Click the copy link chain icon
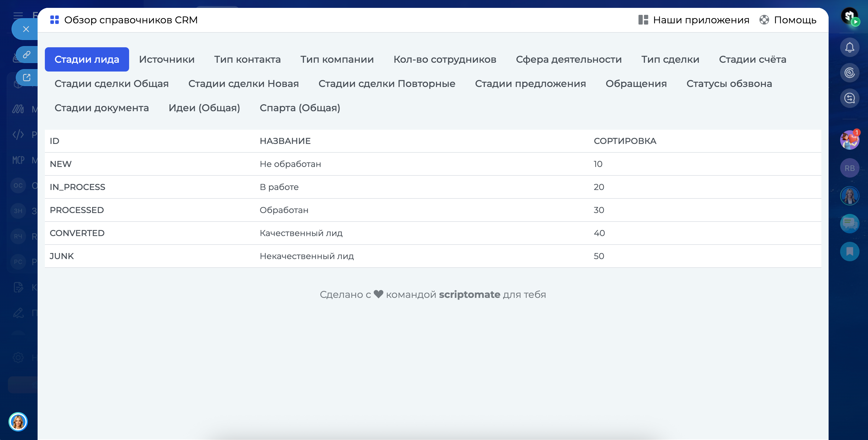 (x=27, y=54)
